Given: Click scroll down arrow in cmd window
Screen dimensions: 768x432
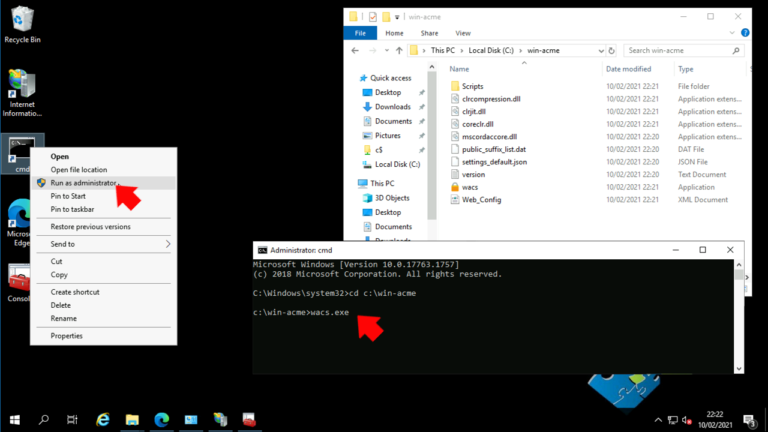Looking at the screenshot, I should tap(739, 369).
